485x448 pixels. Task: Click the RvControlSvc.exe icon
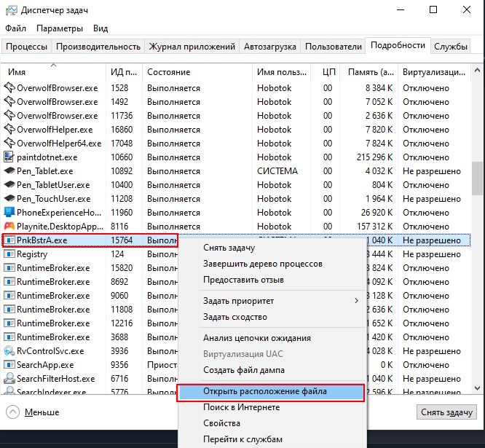tap(9, 351)
